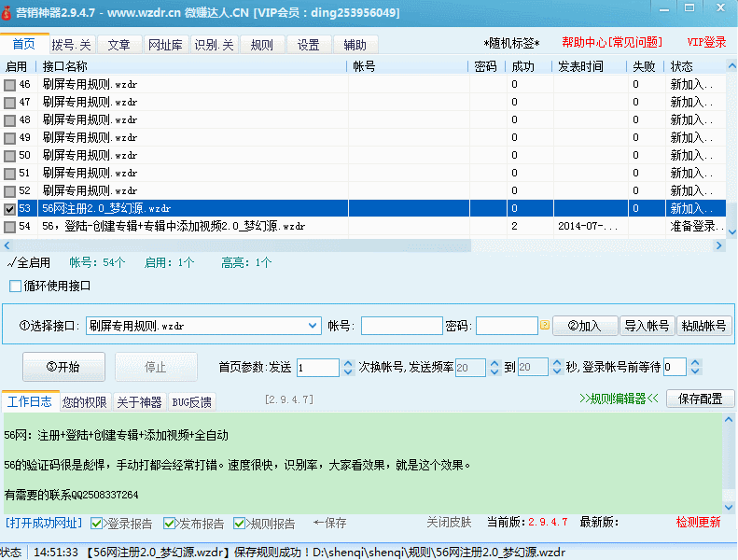Viewport: 738px width, 560px height.
Task: Sort by the 发表时间 column header
Action: [580, 66]
